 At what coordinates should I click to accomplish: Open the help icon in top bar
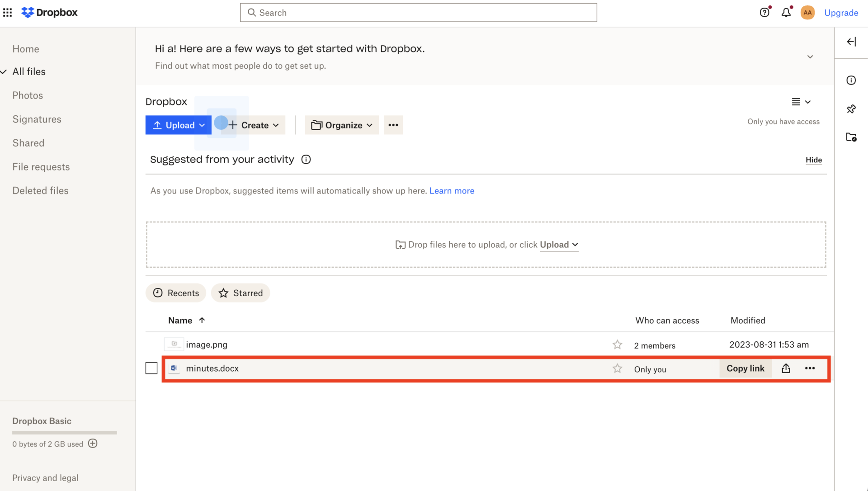coord(764,12)
